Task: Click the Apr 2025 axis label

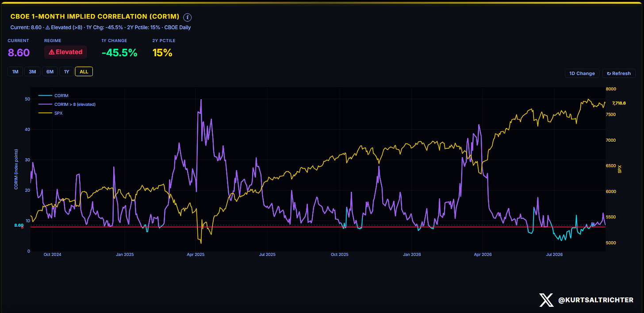Action: 195,255
